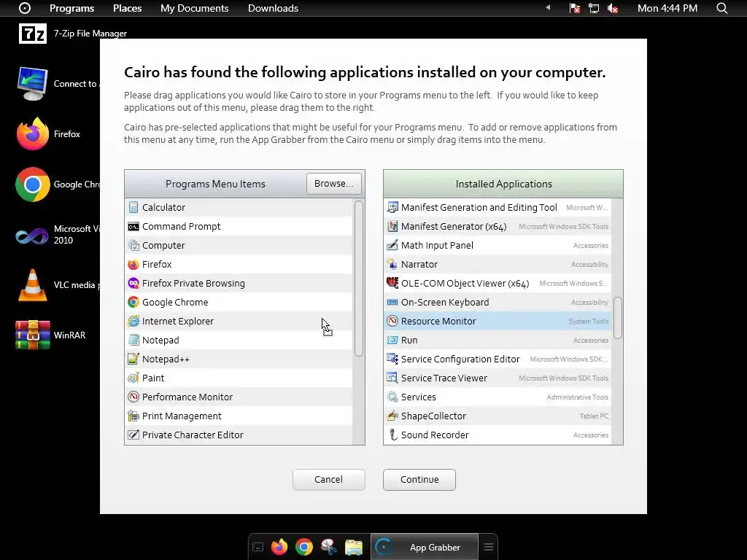Viewport: 747px width, 560px height.
Task: Open the My Documents menu item
Action: 194,8
